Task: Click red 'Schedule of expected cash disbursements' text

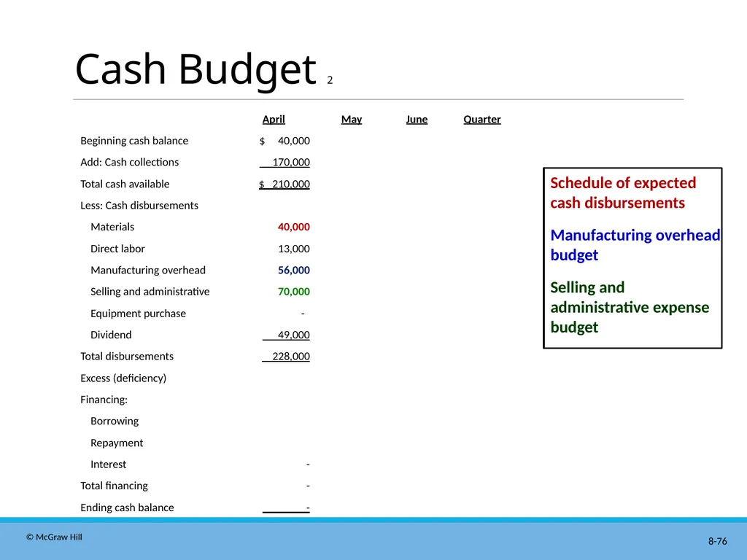Action: [x=623, y=192]
